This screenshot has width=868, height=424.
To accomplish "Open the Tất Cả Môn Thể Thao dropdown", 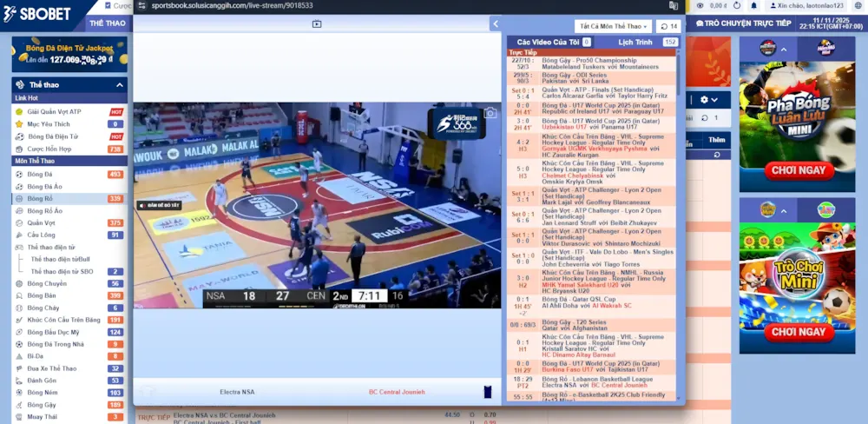I will point(614,26).
